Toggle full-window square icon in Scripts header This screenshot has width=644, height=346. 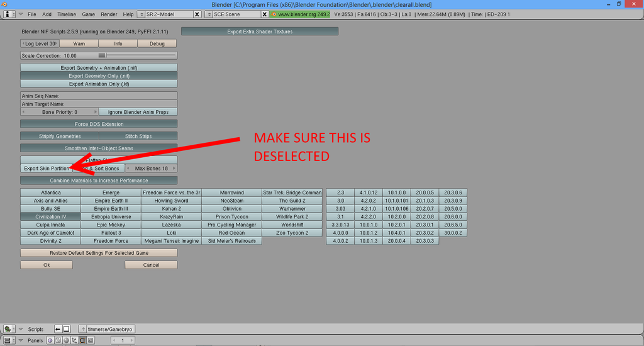(x=66, y=329)
